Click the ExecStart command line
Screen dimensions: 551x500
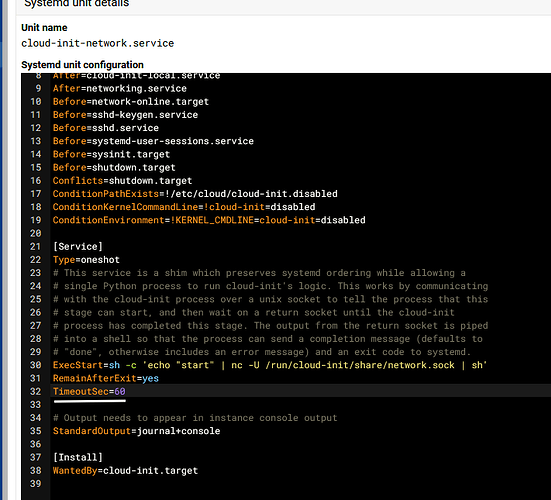point(270,365)
